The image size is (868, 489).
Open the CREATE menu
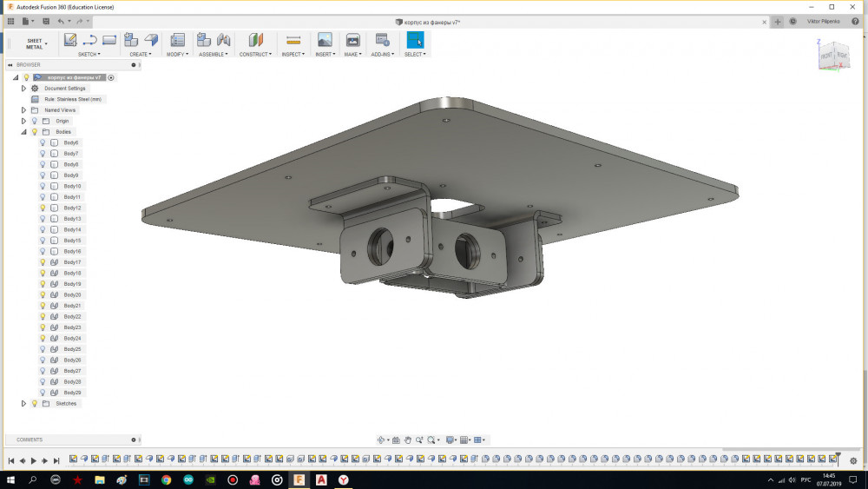point(141,54)
